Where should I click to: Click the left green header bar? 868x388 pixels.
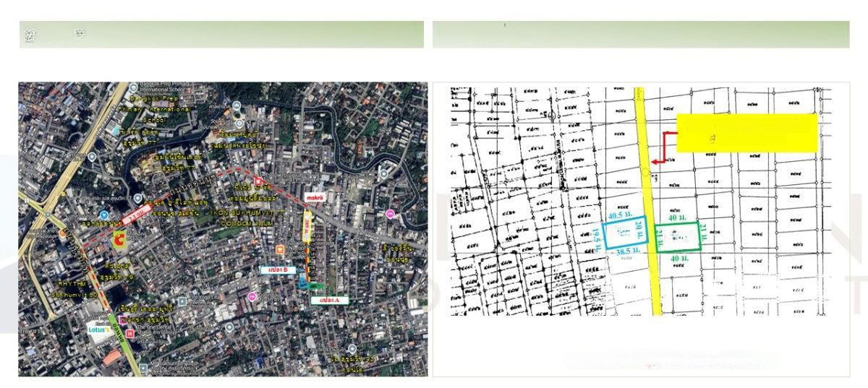[x=221, y=35]
